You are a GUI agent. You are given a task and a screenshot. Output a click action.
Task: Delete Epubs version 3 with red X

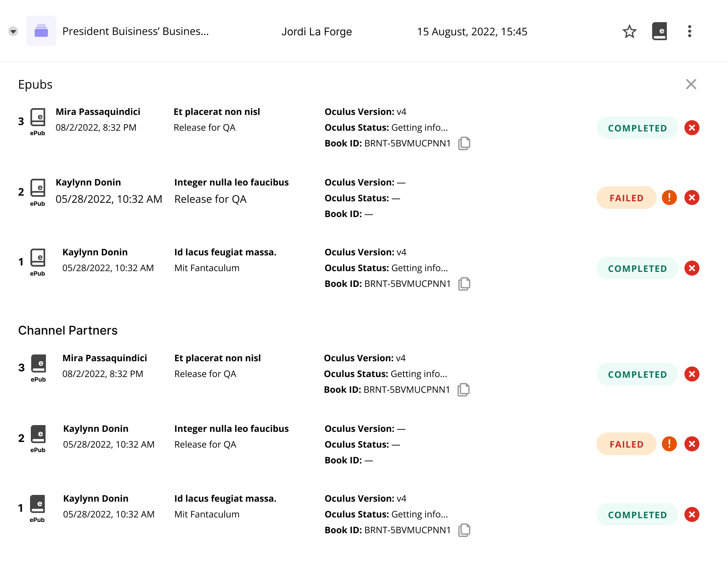(692, 128)
